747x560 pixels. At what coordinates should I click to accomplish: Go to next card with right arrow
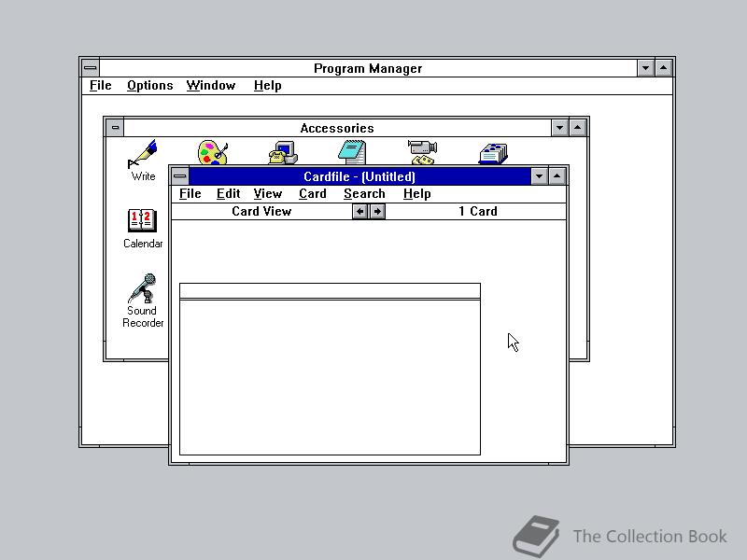[x=377, y=212]
